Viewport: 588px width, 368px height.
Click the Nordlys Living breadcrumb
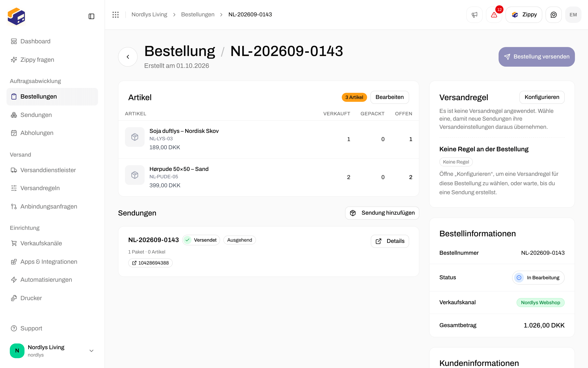tap(149, 15)
